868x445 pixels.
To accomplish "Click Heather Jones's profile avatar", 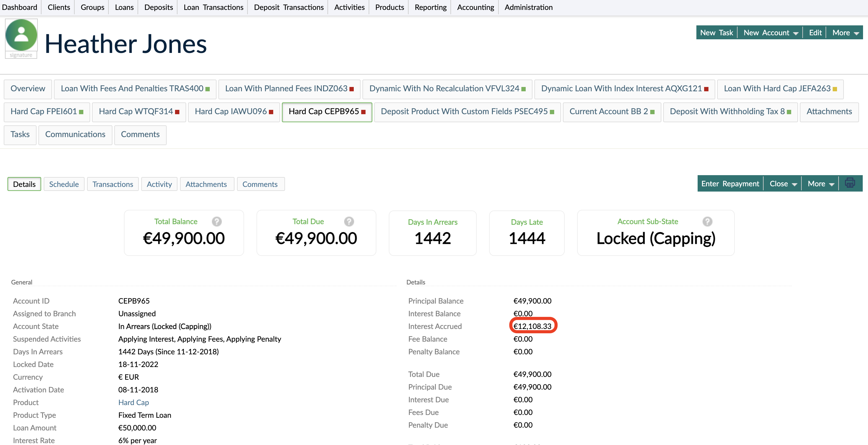I will 21,35.
